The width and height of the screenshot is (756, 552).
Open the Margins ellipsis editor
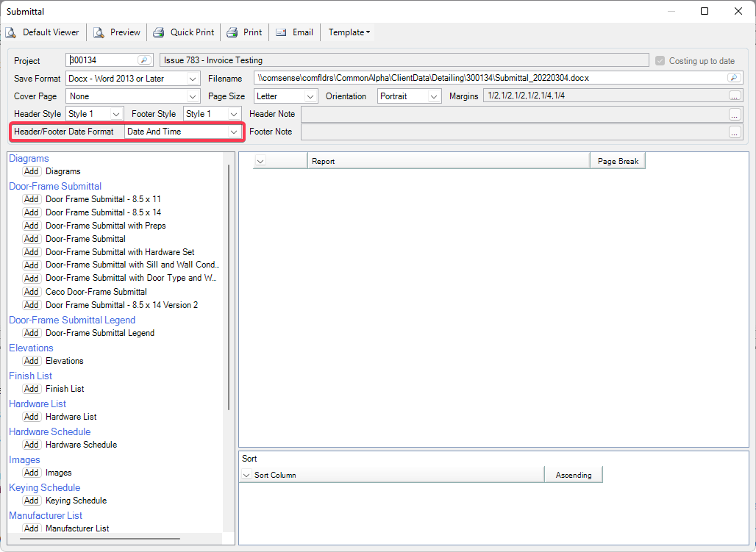click(x=735, y=96)
